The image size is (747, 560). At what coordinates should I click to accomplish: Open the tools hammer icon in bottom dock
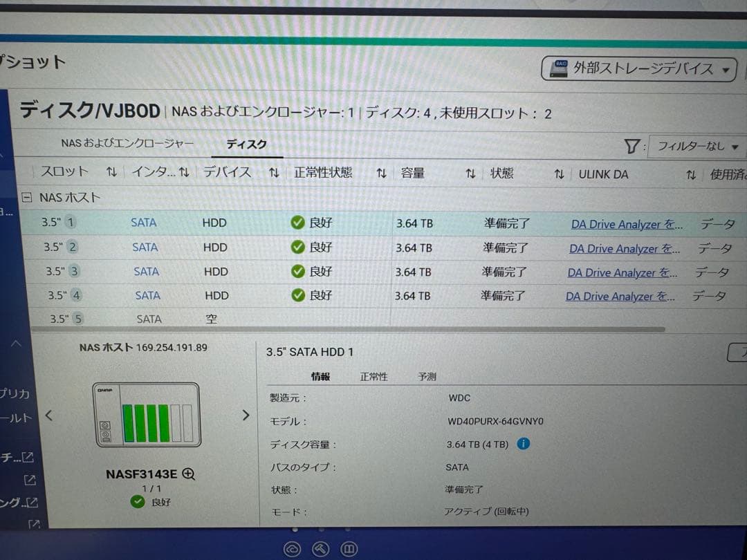(320, 549)
